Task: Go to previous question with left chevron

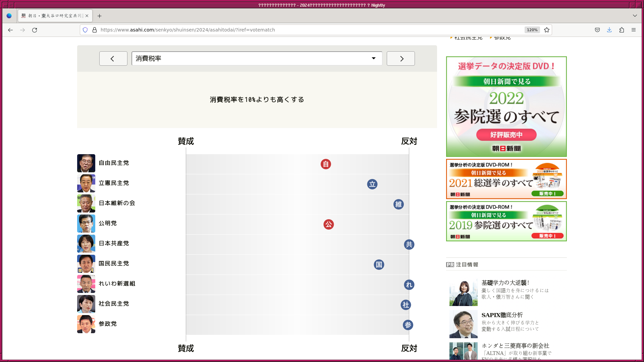Action: pos(113,58)
